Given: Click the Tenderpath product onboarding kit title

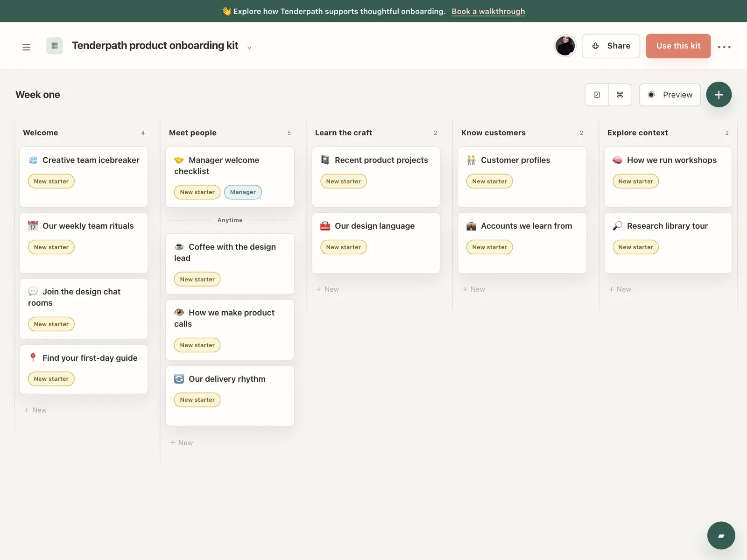Looking at the screenshot, I should point(155,46).
